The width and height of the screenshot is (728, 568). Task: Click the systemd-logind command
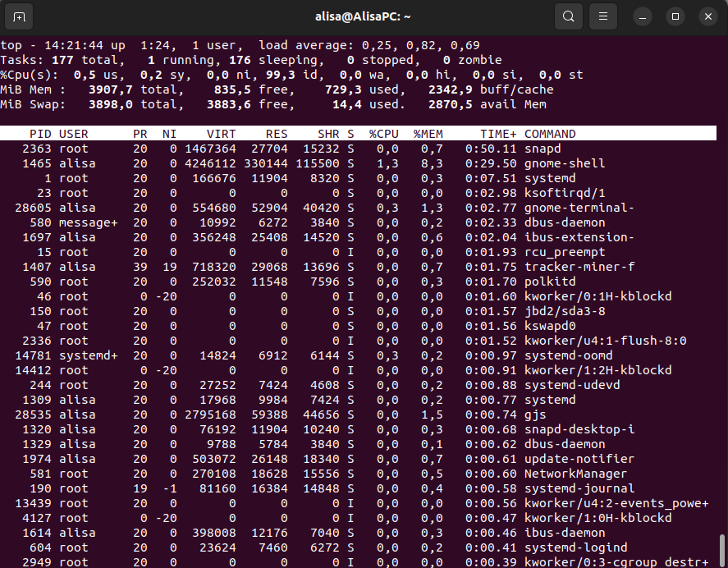click(575, 547)
